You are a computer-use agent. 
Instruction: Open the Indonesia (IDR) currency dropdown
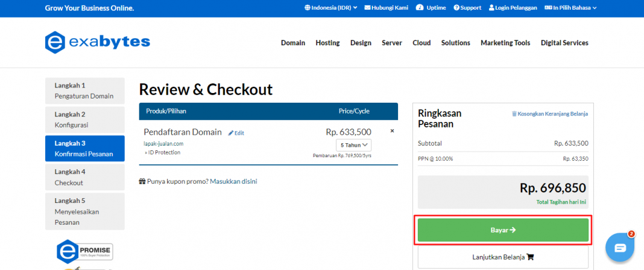pyautogui.click(x=331, y=7)
